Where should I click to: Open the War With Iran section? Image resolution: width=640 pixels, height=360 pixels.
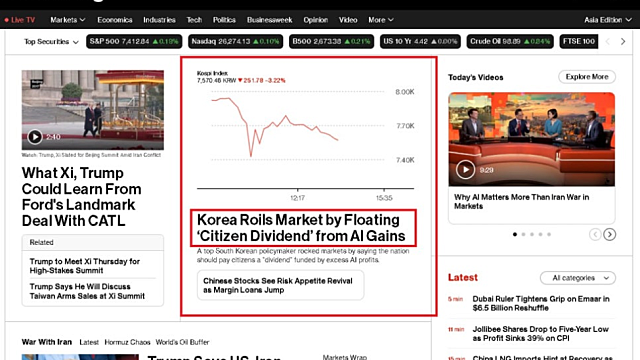point(47,342)
